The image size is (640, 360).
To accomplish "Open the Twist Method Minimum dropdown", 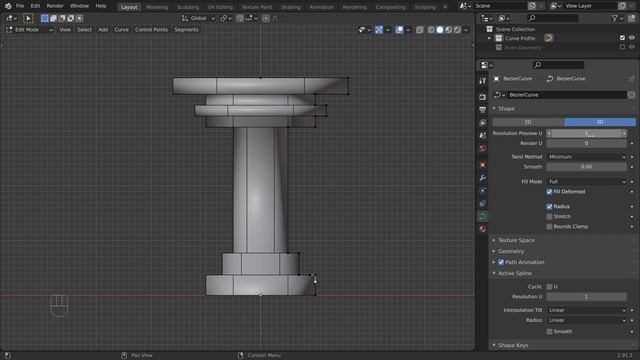I will pos(587,157).
